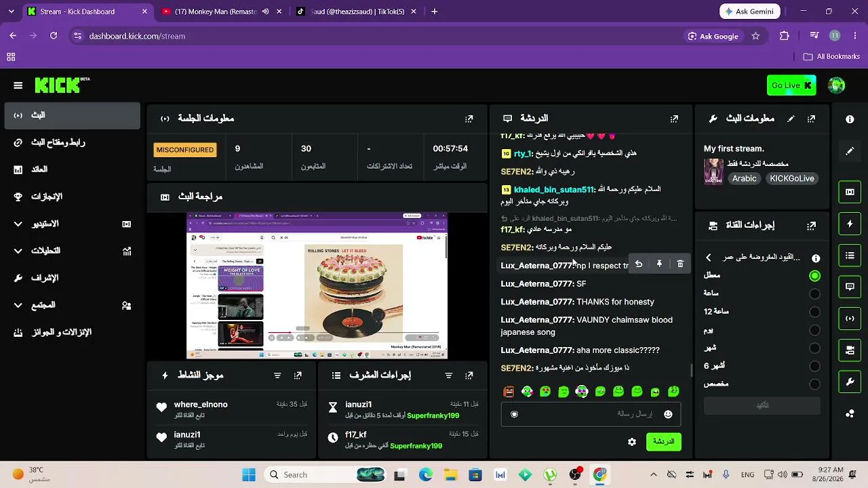Open the emoji picker in the chat input
The image size is (868, 488).
point(668,414)
